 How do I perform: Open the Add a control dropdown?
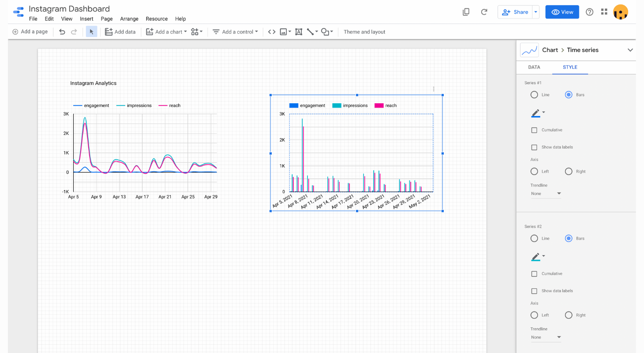tap(235, 32)
